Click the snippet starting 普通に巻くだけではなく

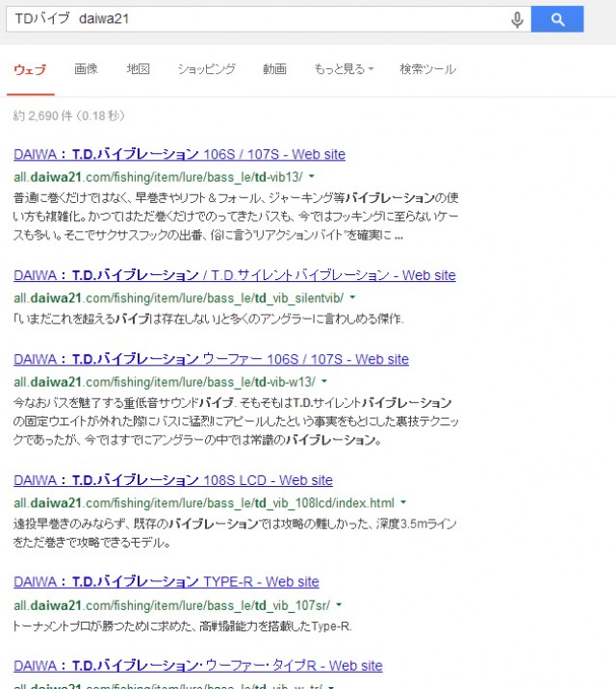pyautogui.click(x=236, y=217)
